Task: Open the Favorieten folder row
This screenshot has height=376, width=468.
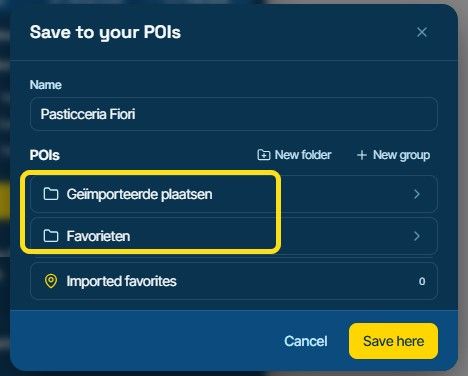Action: (234, 236)
